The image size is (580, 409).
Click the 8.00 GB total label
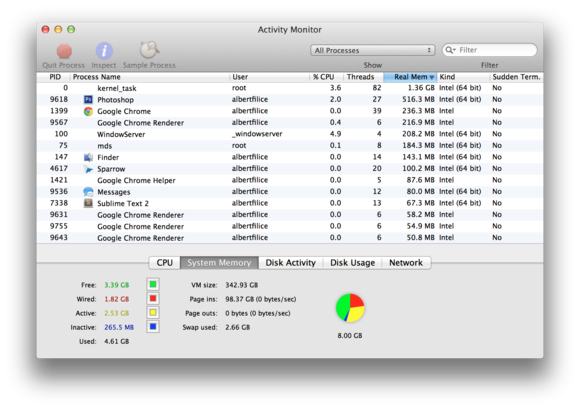pos(350,336)
